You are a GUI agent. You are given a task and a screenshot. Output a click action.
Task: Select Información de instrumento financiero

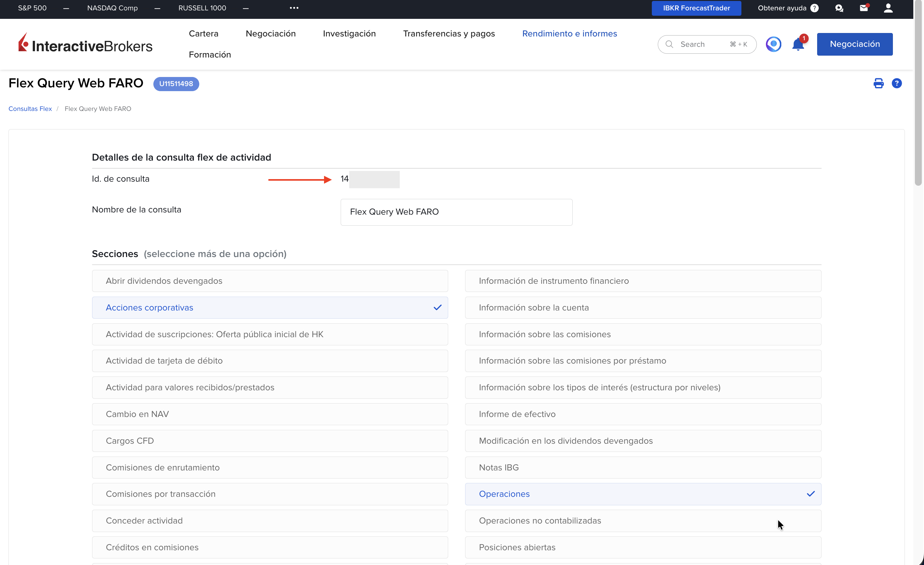point(643,281)
